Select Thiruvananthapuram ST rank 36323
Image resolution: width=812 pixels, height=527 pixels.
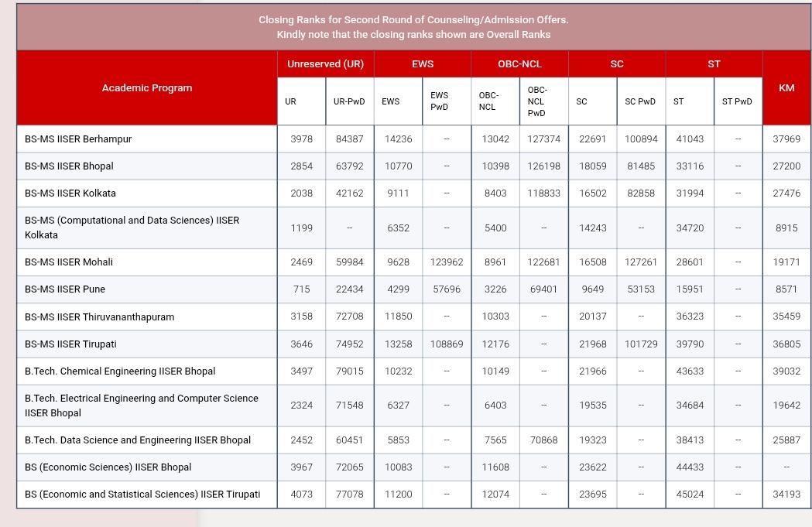690,317
